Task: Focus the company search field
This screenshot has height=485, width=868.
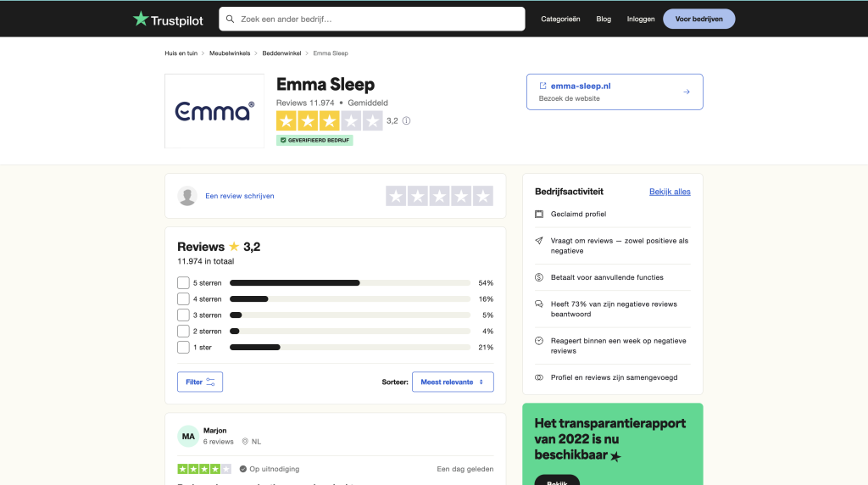Action: click(x=371, y=19)
